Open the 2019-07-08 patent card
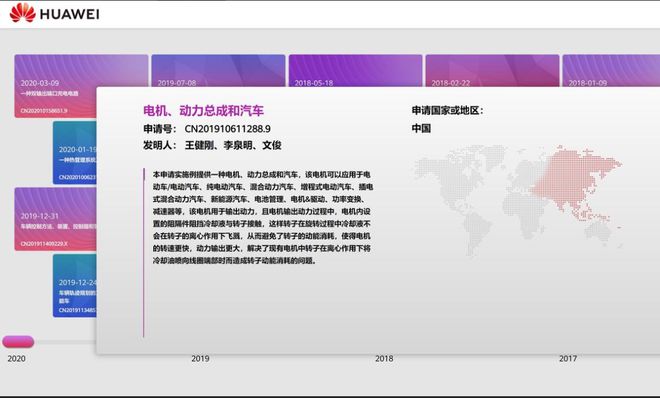 (218, 71)
